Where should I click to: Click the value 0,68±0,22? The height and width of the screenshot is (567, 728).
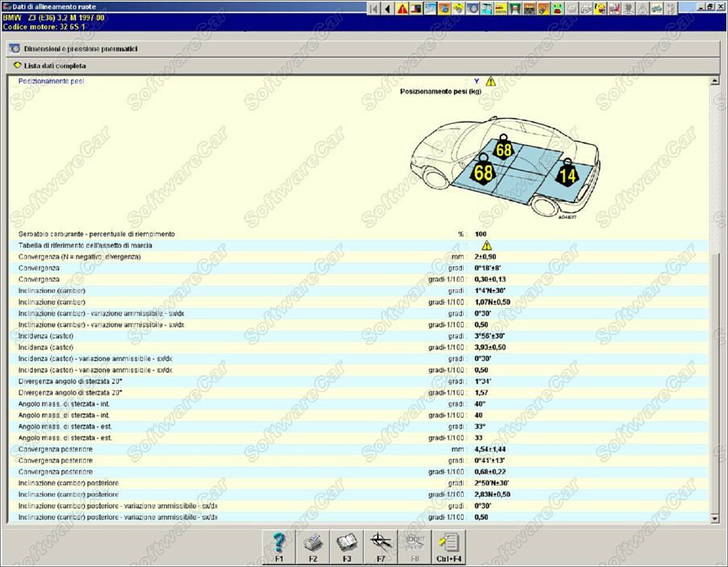(x=490, y=472)
